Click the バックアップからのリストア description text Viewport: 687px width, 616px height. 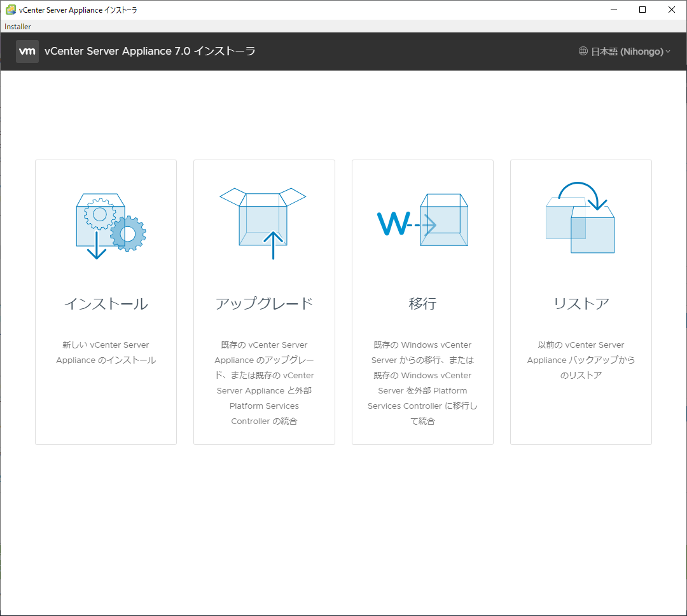581,360
